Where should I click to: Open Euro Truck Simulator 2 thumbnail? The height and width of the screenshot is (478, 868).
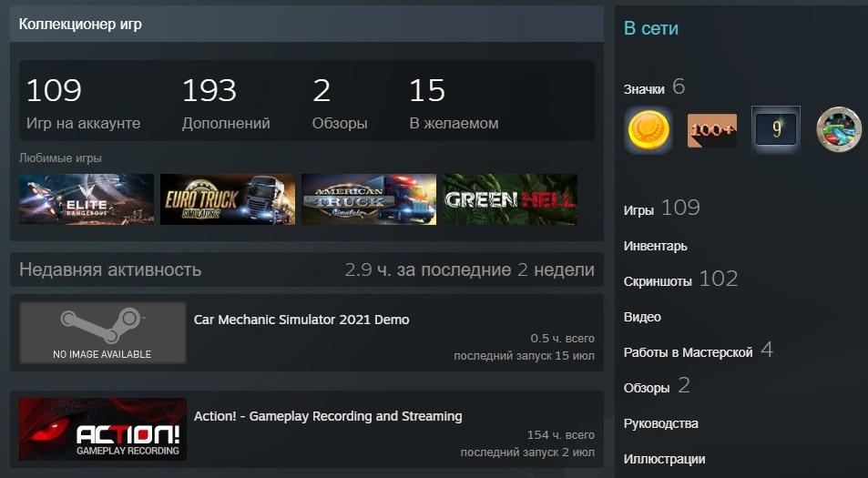pyautogui.click(x=228, y=199)
